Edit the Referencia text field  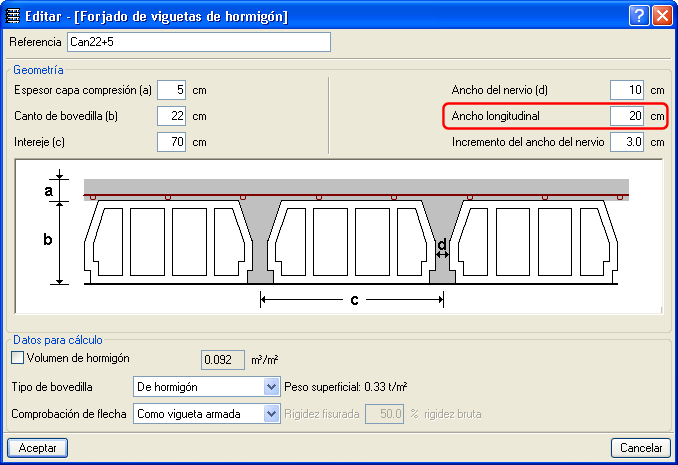coord(197,42)
